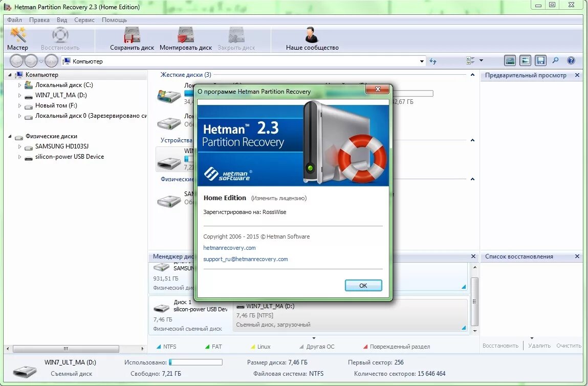588x386 pixels.
Task: Select WIN7_ULT_MA (D:) partition in disk manager
Action: click(351, 315)
